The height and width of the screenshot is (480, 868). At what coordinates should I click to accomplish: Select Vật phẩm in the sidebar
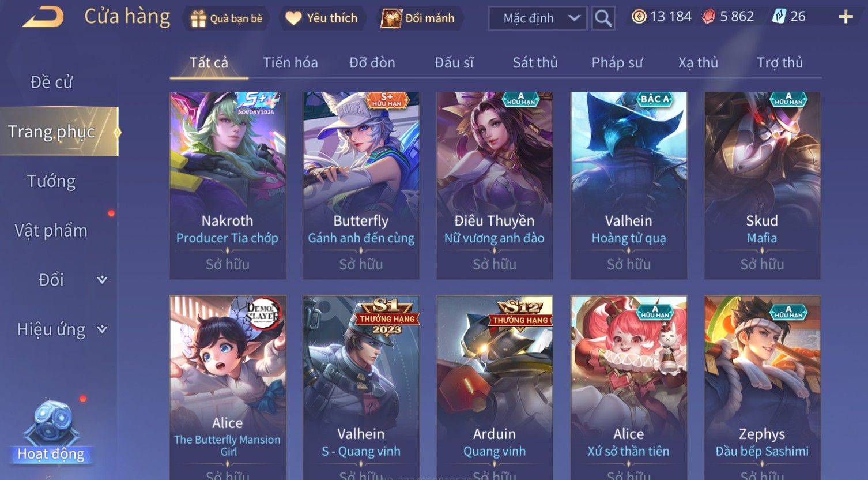[x=52, y=231]
